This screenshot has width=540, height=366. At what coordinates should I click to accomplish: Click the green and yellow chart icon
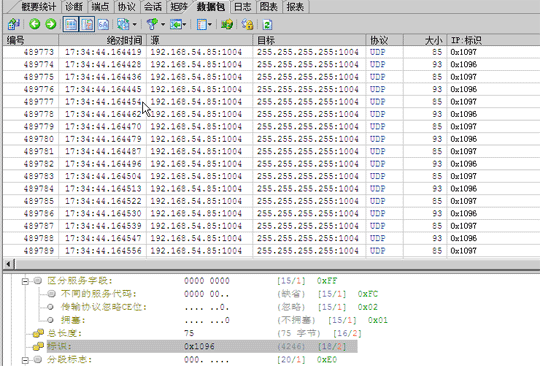click(x=227, y=24)
